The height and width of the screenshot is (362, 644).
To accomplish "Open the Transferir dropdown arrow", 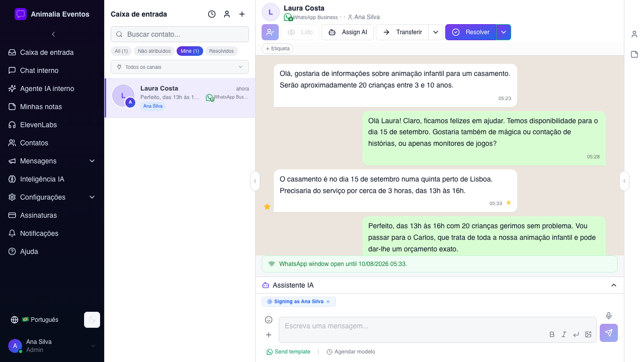I will (x=436, y=32).
